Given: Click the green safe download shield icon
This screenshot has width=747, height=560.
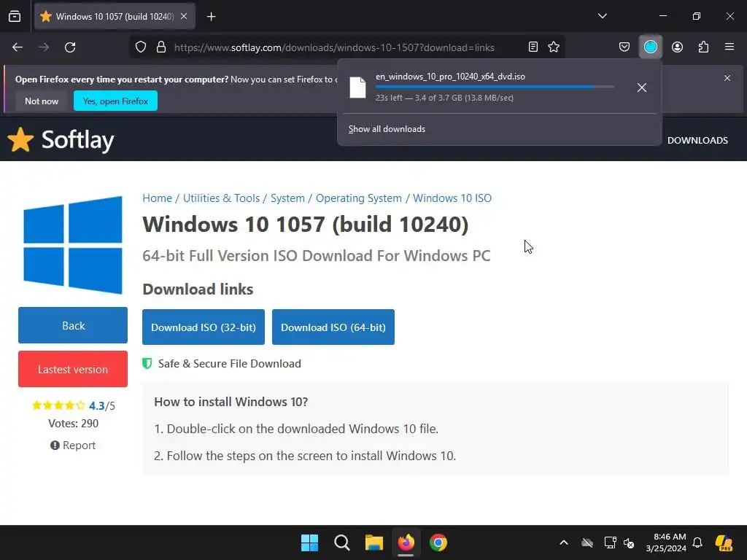Looking at the screenshot, I should [x=147, y=364].
